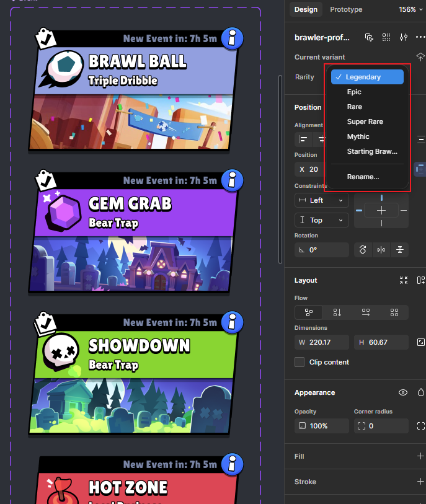Click the Brawl Ball quest tag icon
Viewport: 426px width, 504px height.
[x=46, y=38]
